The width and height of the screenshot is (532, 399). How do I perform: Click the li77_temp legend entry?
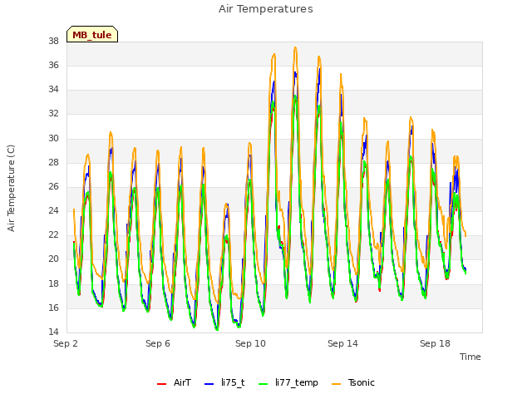pyautogui.click(x=288, y=382)
